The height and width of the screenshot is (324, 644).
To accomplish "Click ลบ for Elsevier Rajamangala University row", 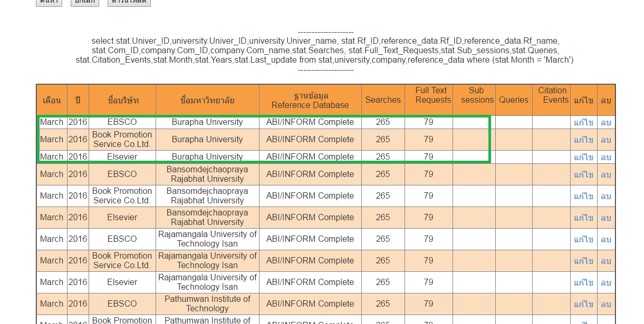I will 606,282.
